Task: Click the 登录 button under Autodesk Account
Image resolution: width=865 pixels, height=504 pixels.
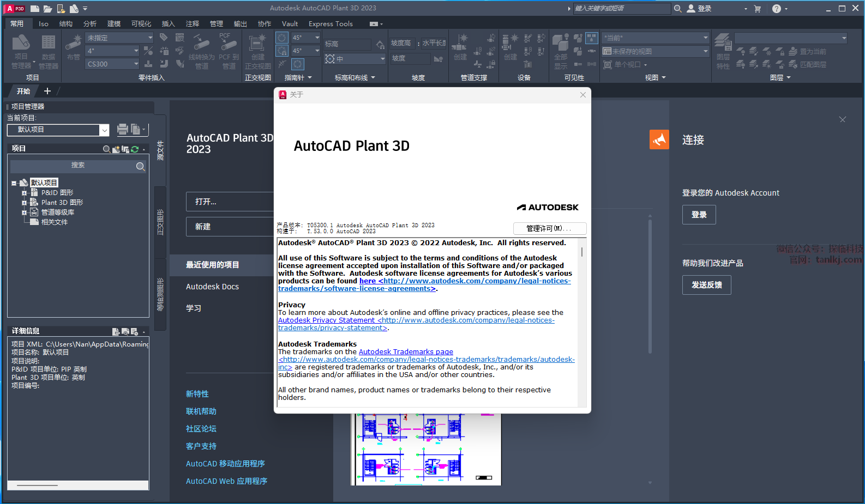Action: point(699,215)
